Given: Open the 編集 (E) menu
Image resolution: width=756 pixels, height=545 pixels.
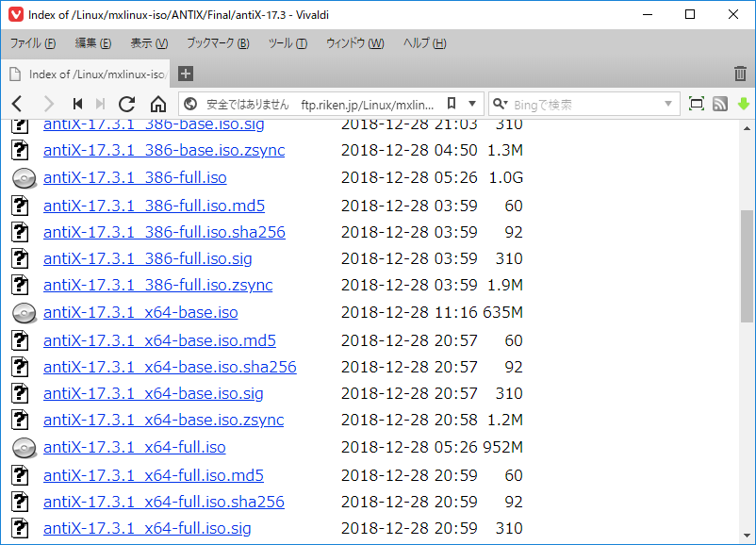Looking at the screenshot, I should coord(93,43).
